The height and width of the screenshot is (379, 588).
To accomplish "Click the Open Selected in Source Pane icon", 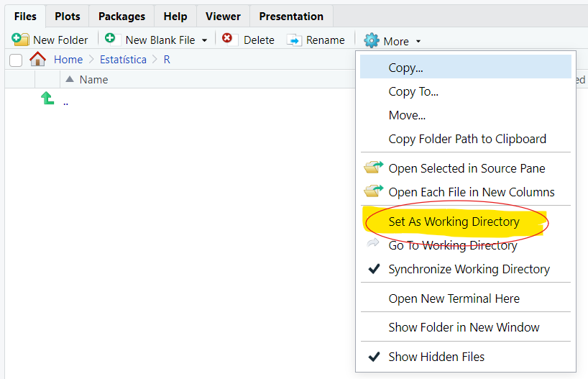I will (x=373, y=168).
